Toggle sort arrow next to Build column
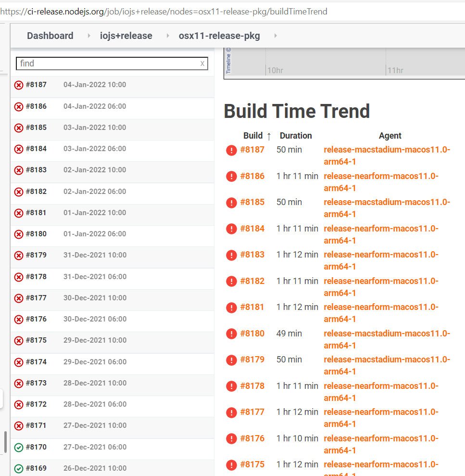This screenshot has width=465, height=476. [x=269, y=136]
